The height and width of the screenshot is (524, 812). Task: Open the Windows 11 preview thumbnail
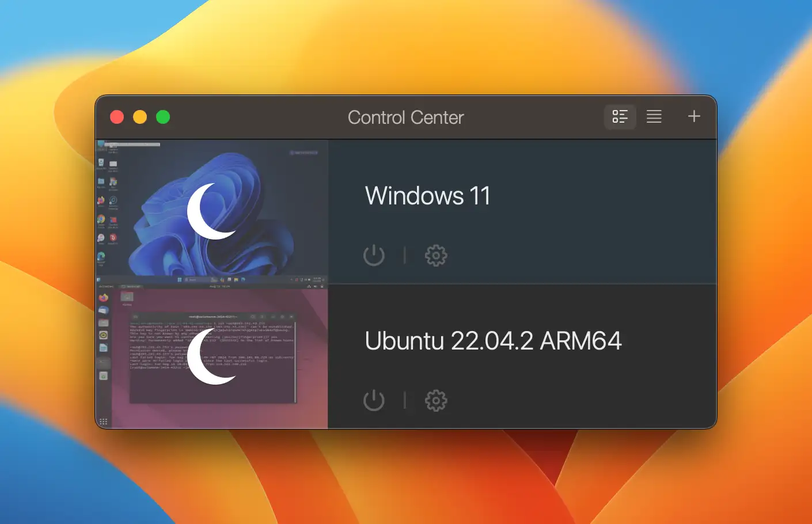(212, 211)
